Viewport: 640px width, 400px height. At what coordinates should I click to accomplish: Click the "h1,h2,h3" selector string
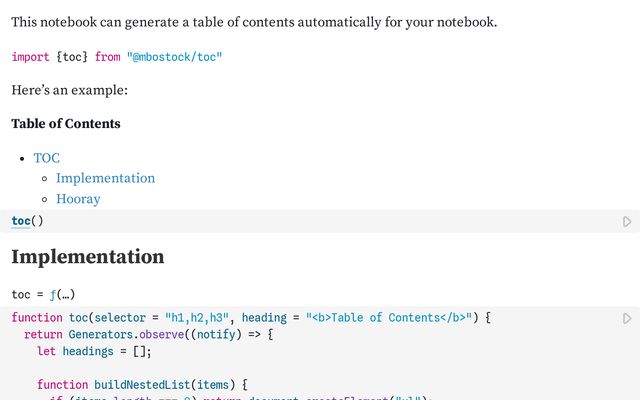196,318
